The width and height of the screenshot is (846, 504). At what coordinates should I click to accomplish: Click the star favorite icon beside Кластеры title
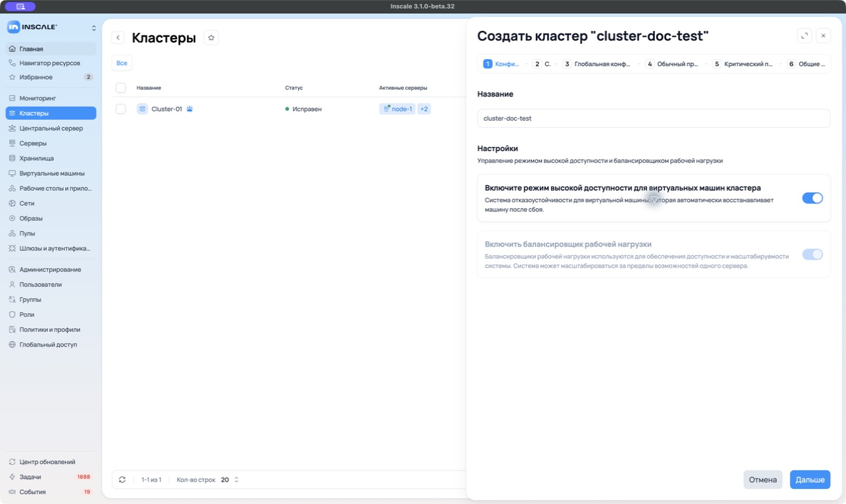pos(211,38)
